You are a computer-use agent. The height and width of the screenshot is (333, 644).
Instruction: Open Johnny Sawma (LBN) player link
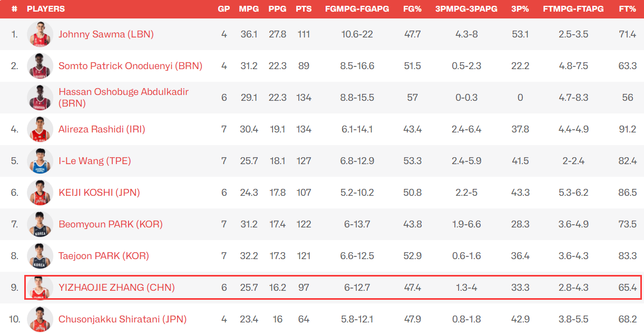click(x=106, y=34)
